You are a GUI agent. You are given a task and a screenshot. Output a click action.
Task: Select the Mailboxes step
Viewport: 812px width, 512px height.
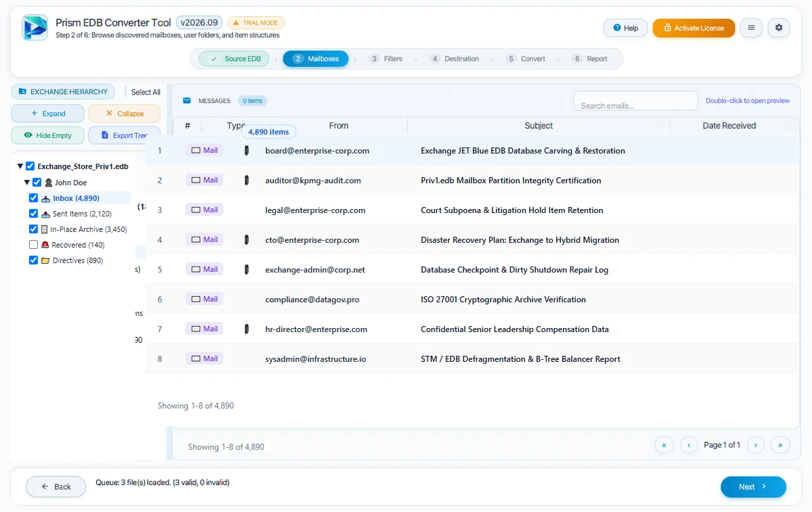pyautogui.click(x=315, y=59)
